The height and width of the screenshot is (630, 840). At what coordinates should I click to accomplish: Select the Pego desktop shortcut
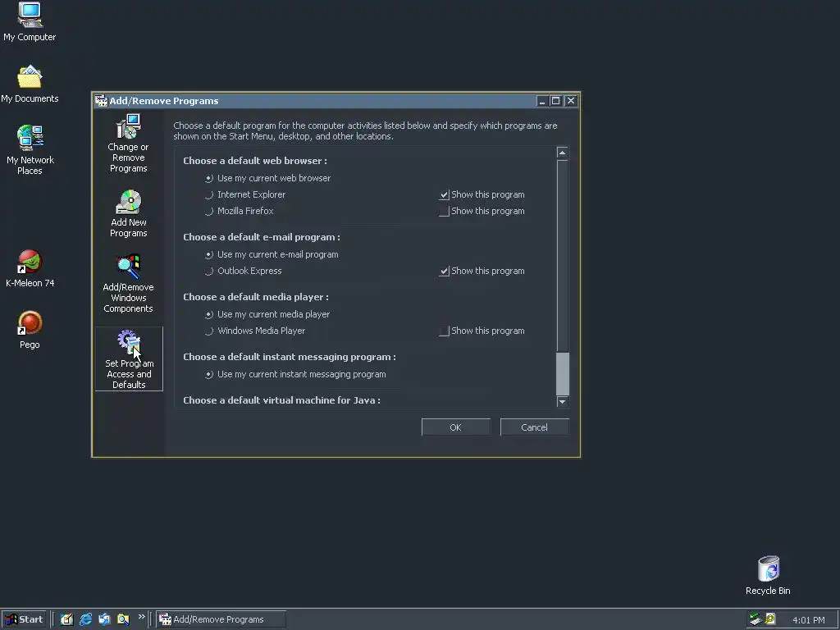30,330
